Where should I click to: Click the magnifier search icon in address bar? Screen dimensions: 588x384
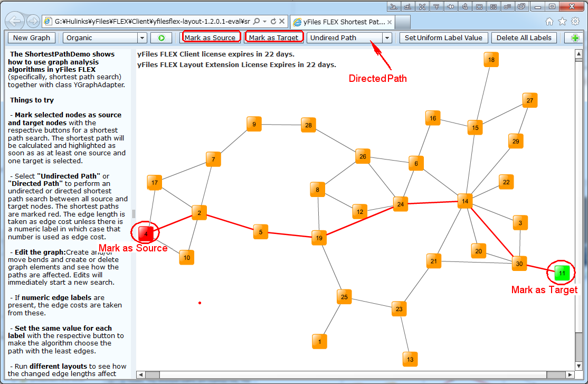pyautogui.click(x=257, y=22)
